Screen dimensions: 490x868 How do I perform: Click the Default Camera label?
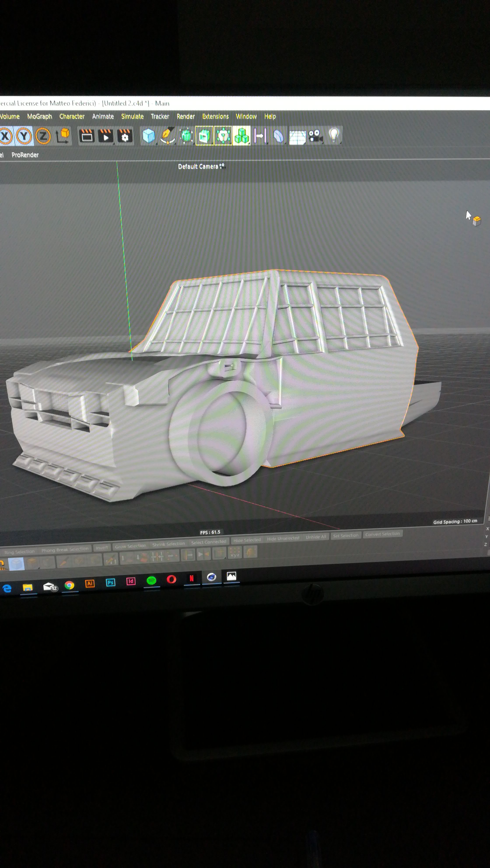click(x=198, y=166)
